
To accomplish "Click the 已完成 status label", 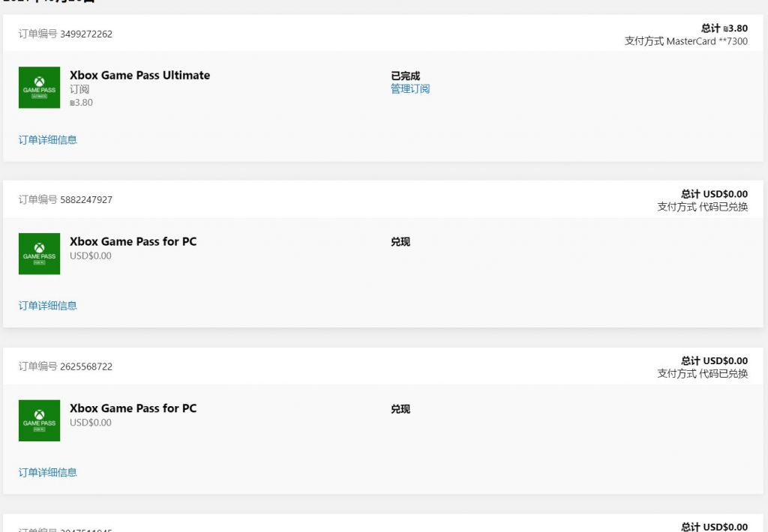I will pos(406,76).
